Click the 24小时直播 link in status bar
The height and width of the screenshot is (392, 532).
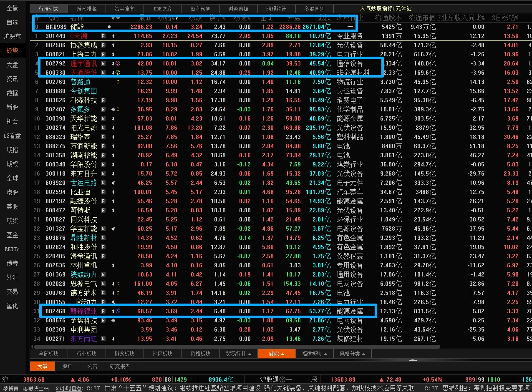tap(69, 388)
